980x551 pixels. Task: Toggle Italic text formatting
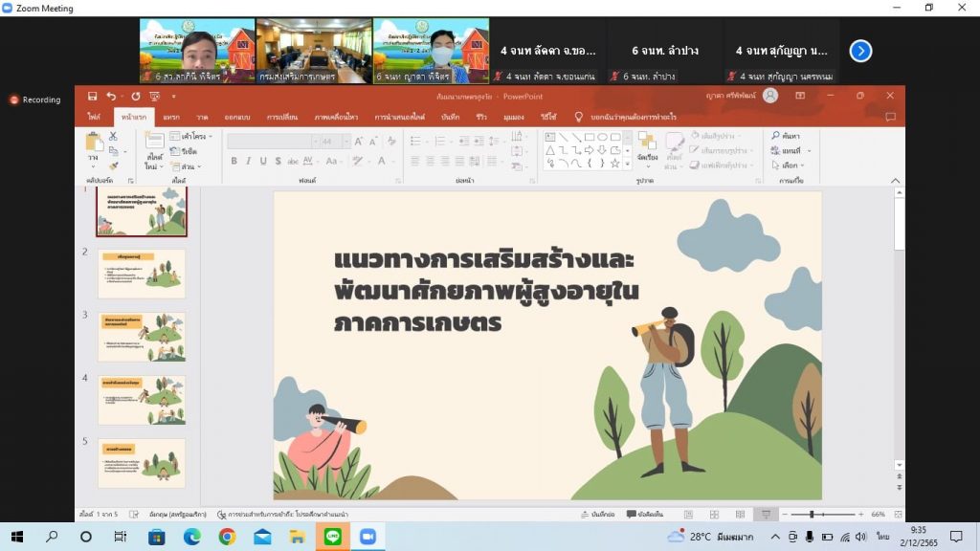point(248,161)
